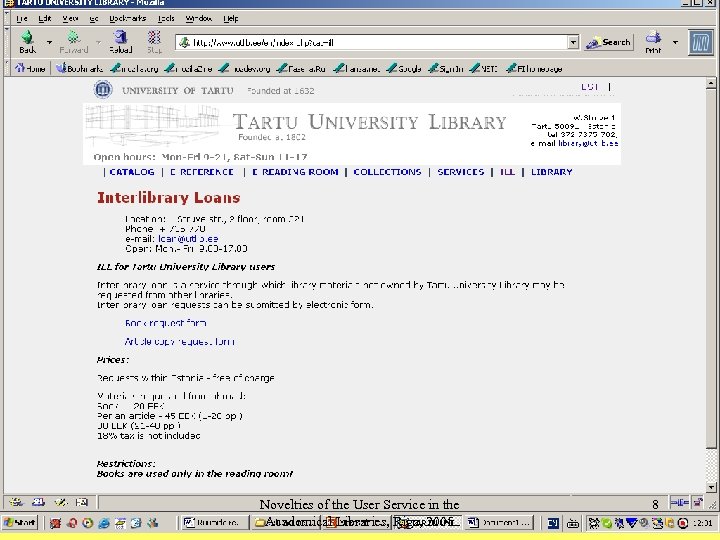Click the greyed Forward arrow button
The width and height of the screenshot is (720, 540).
tap(73, 41)
